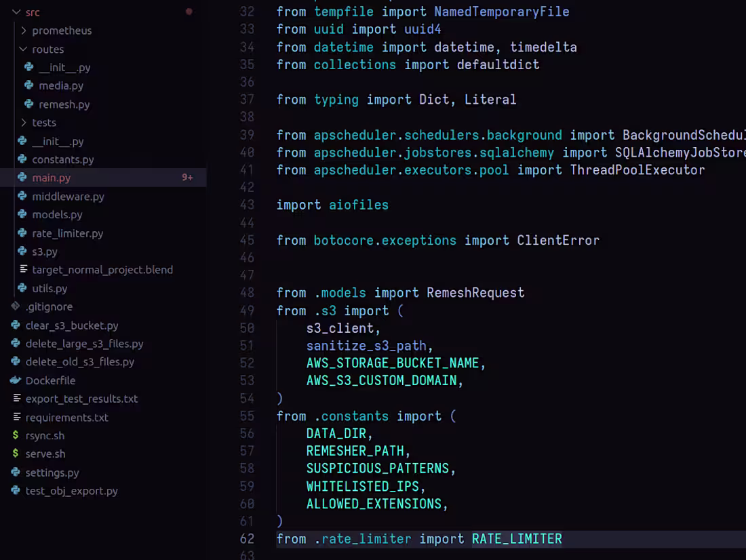The width and height of the screenshot is (746, 560).
Task: Click the Docker whale icon beside Dockerfile
Action: pyautogui.click(x=15, y=380)
